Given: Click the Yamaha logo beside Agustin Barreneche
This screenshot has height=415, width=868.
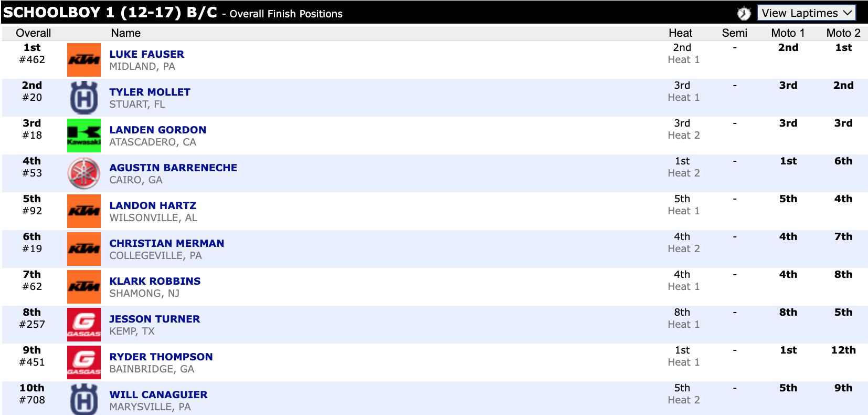Looking at the screenshot, I should coord(84,173).
